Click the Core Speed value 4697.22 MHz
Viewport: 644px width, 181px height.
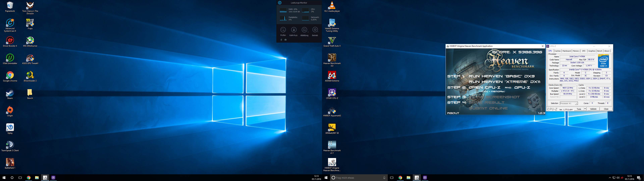568,88
